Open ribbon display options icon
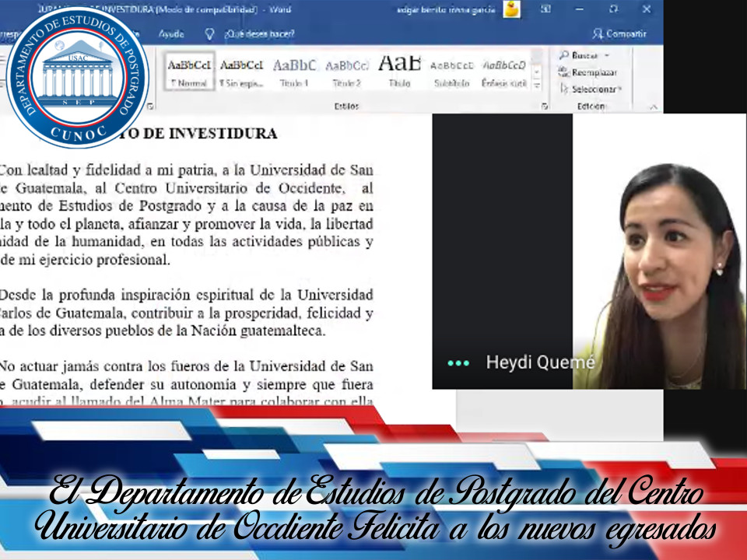 pyautogui.click(x=545, y=9)
